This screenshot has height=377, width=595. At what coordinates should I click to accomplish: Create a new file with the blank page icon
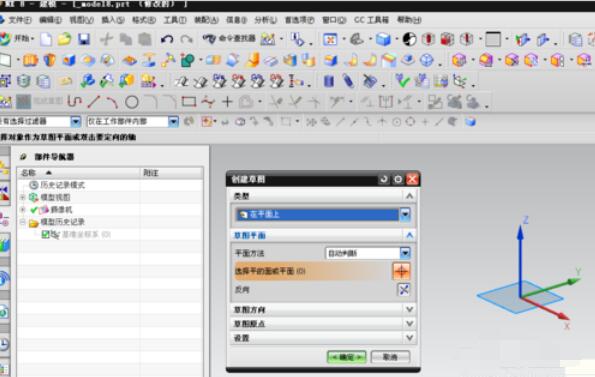[x=46, y=39]
